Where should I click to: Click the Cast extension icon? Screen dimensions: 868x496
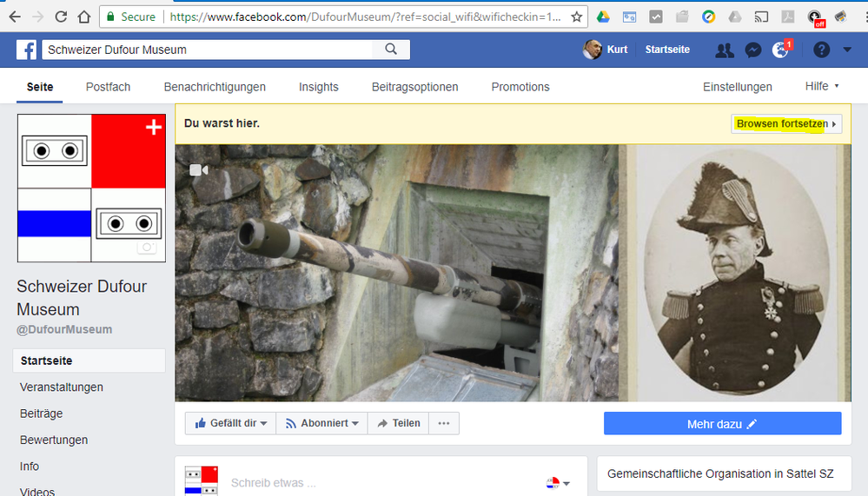pyautogui.click(x=762, y=17)
